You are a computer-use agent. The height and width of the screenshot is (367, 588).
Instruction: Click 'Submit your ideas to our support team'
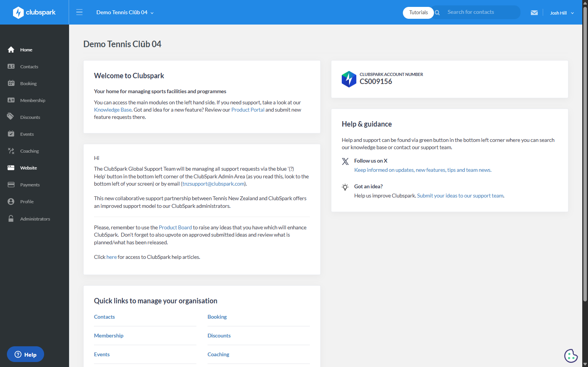pos(460,196)
